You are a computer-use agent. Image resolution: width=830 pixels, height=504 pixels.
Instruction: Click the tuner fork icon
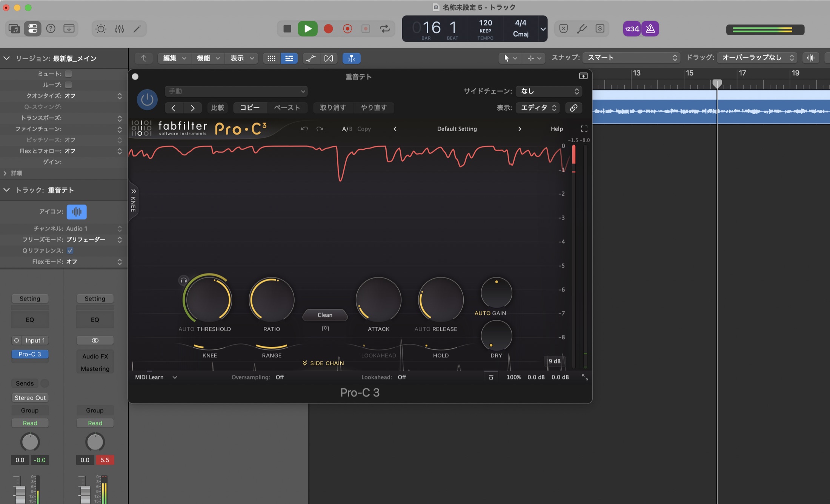click(582, 29)
